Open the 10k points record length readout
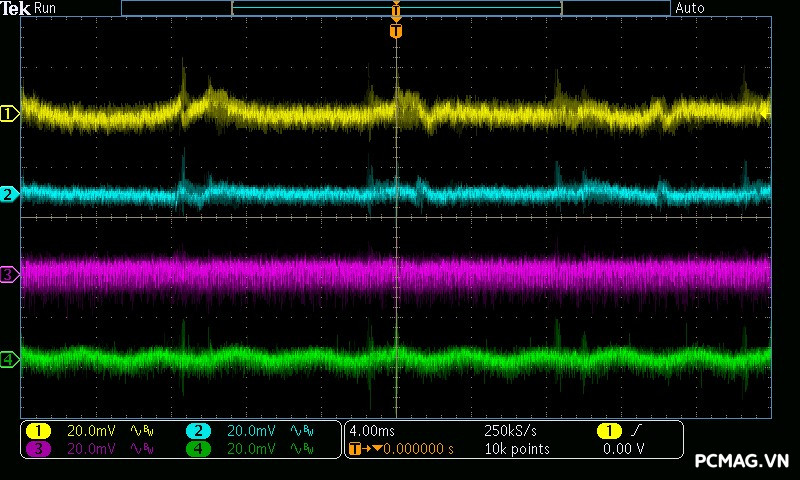Viewport: 800px width, 480px height. tap(516, 449)
